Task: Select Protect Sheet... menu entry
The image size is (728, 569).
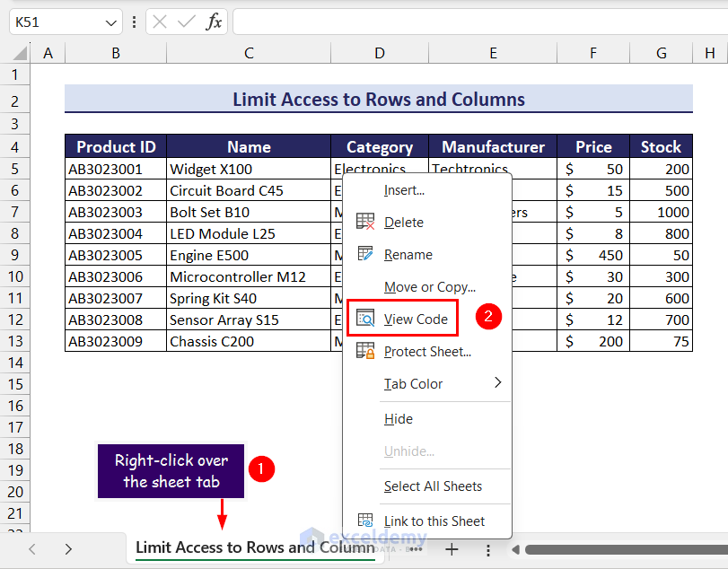Action: 427,351
